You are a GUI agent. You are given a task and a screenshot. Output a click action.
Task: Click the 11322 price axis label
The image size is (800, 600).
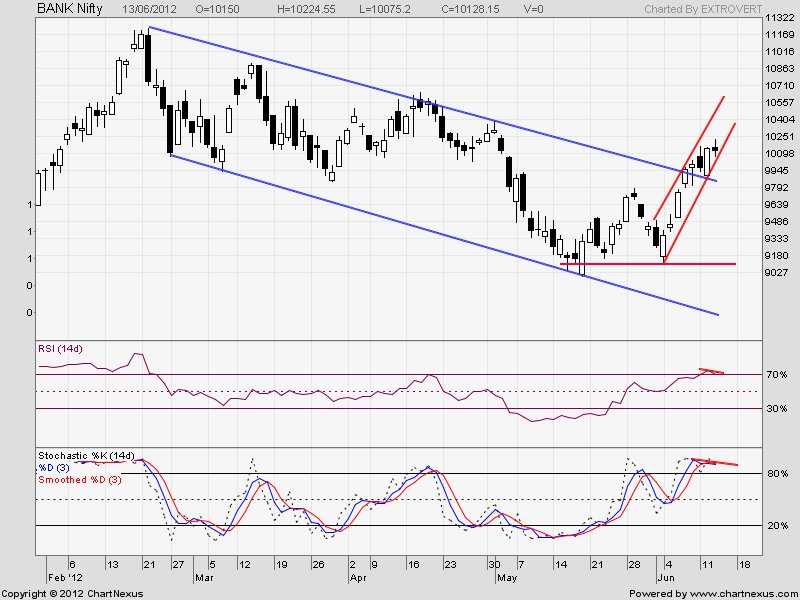[x=778, y=19]
